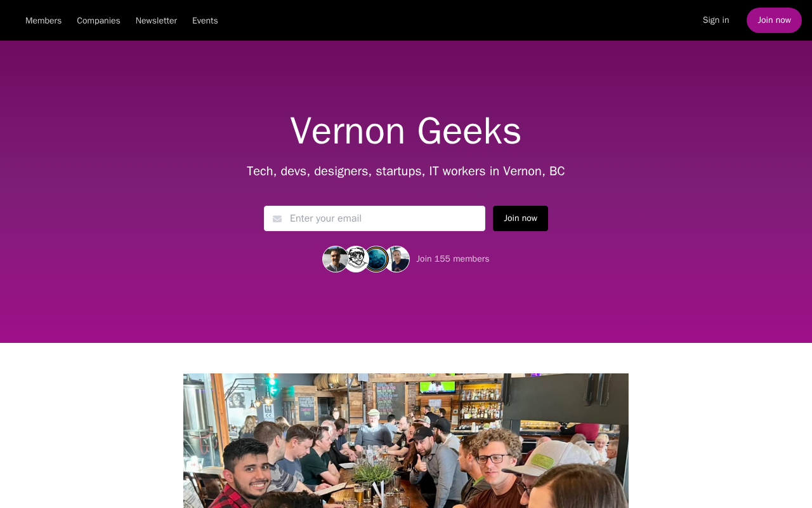Viewport: 812px width, 508px height.
Task: Click the black Join now button beside email
Action: pos(520,218)
